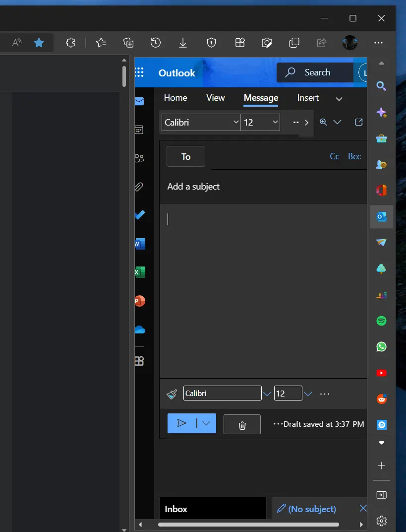406x532 pixels.
Task: Click the format painter brush icon
Action: 172,394
